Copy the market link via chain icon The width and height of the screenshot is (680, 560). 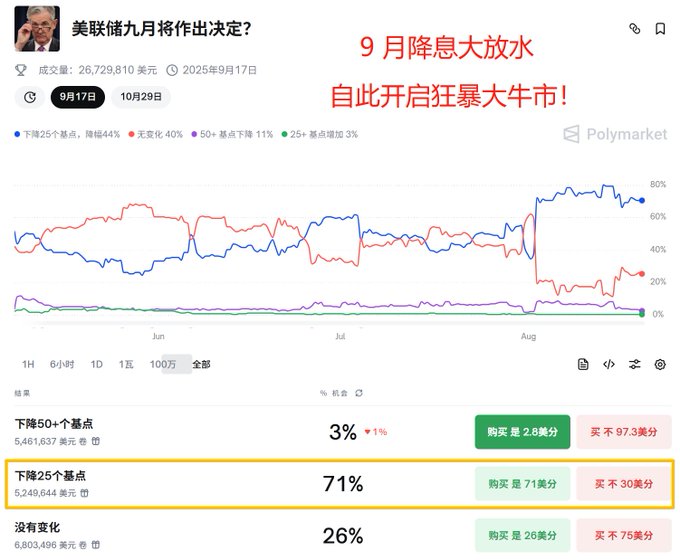634,29
